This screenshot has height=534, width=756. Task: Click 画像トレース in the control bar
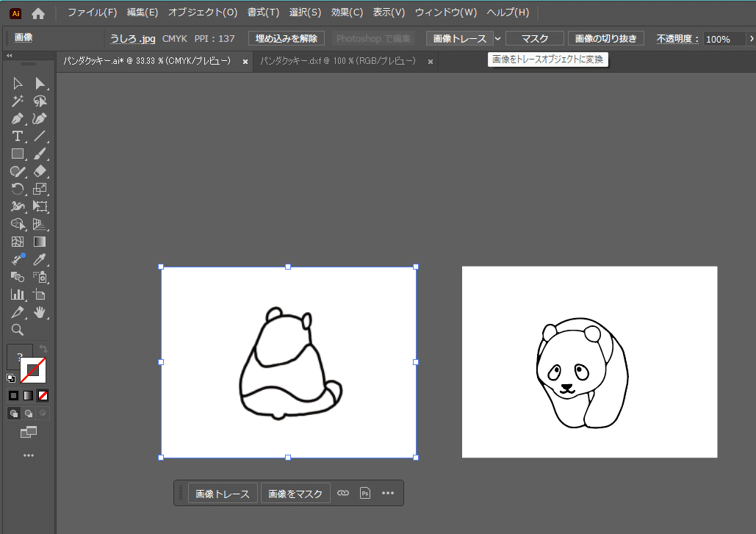459,38
